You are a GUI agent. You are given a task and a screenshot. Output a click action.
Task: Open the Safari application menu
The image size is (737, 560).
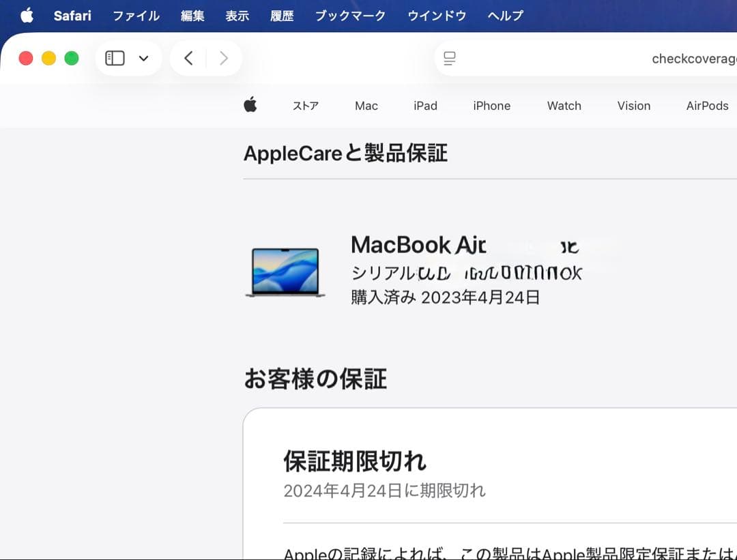tap(72, 16)
